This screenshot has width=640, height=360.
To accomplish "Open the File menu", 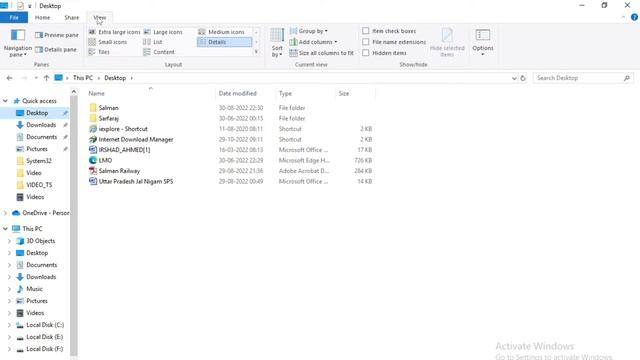I will [14, 18].
